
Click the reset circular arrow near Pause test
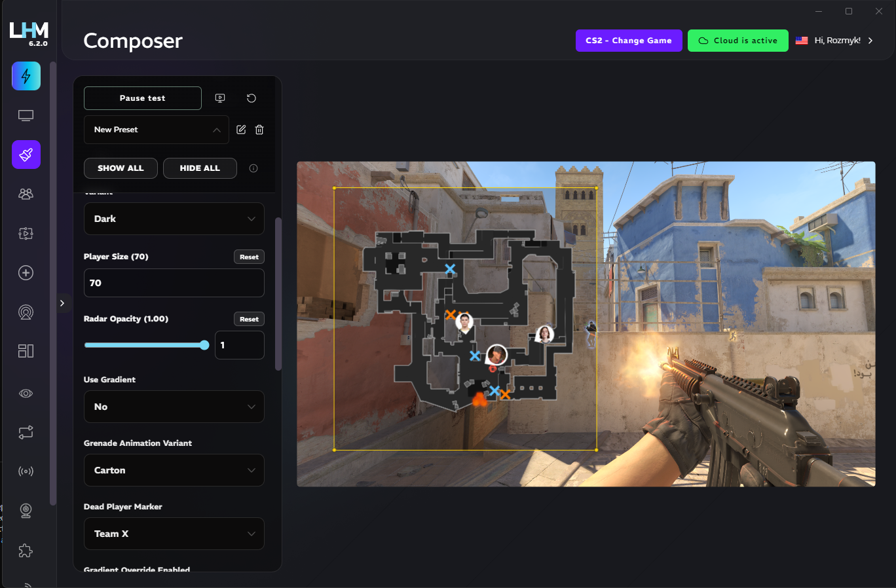(x=251, y=98)
